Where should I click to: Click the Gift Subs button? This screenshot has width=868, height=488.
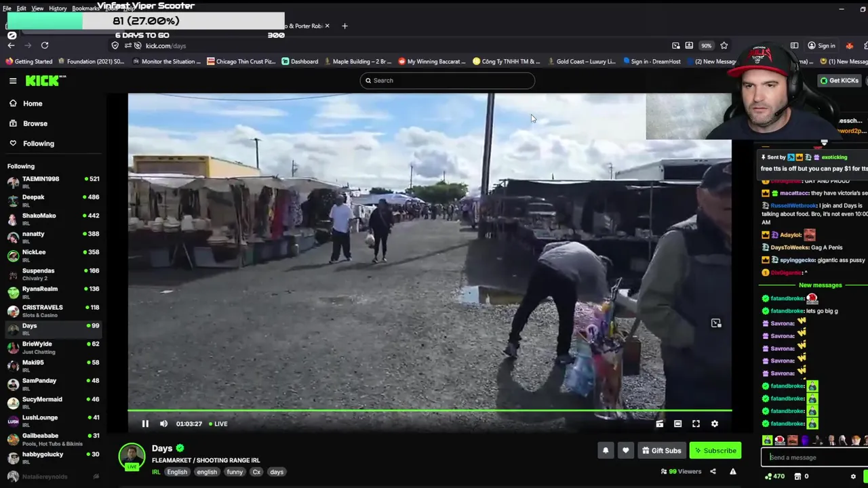click(661, 451)
